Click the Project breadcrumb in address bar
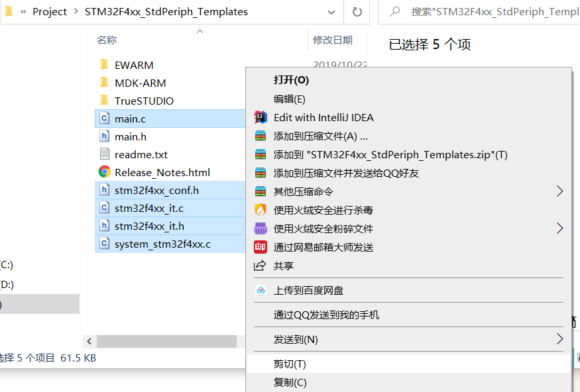 [x=50, y=12]
